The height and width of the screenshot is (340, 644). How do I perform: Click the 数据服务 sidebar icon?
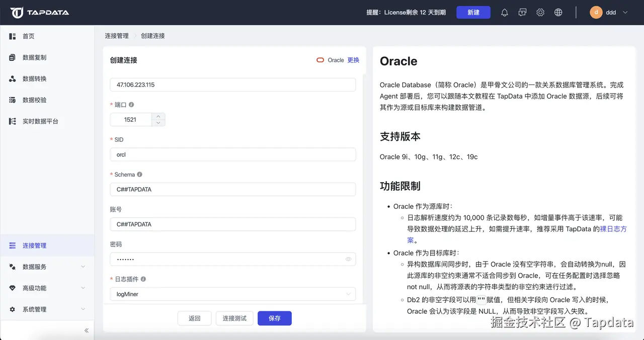13,267
